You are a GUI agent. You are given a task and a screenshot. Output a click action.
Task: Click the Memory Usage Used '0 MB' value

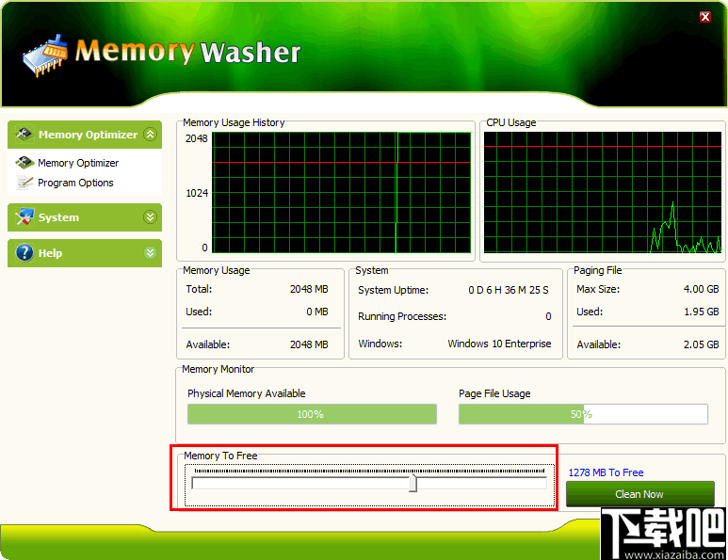[317, 312]
